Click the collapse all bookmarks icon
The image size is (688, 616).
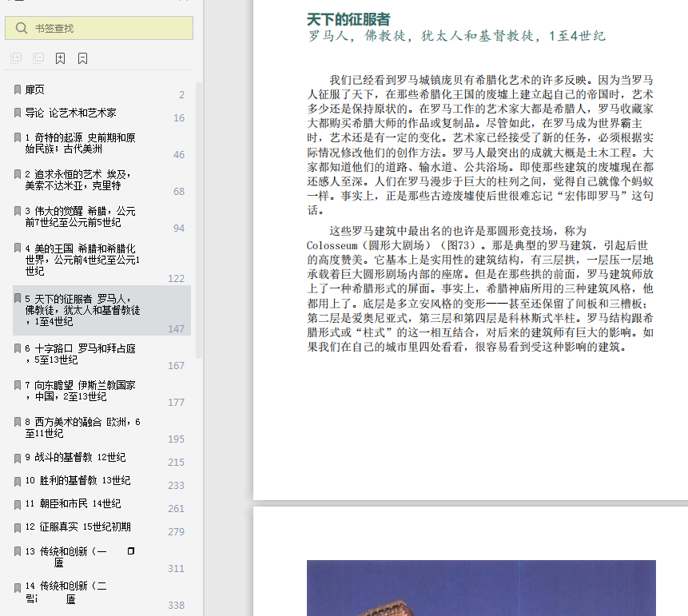pyautogui.click(x=38, y=58)
